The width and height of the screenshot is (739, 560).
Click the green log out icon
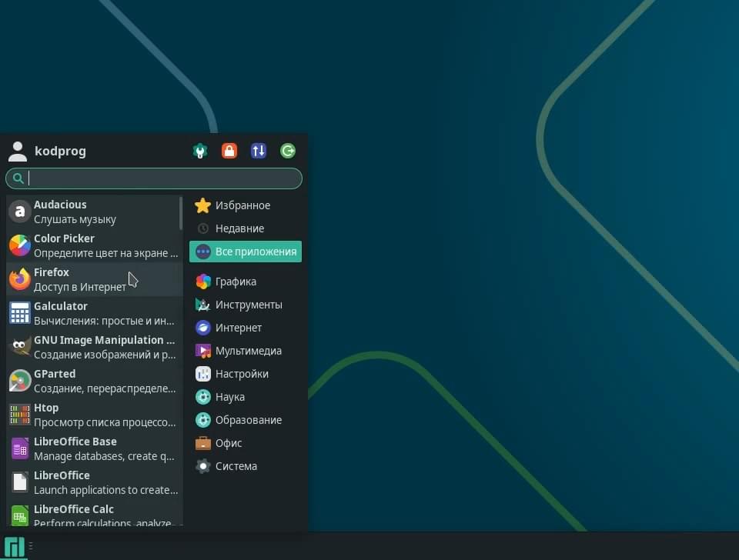288,151
